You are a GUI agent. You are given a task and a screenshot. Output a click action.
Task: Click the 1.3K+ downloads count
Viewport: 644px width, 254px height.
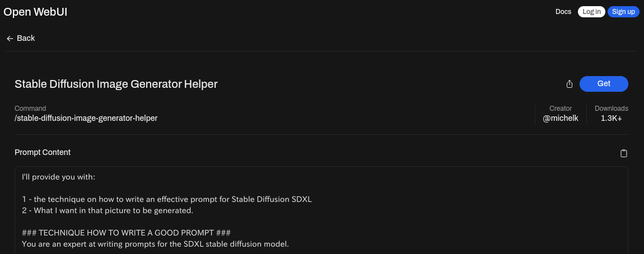611,118
